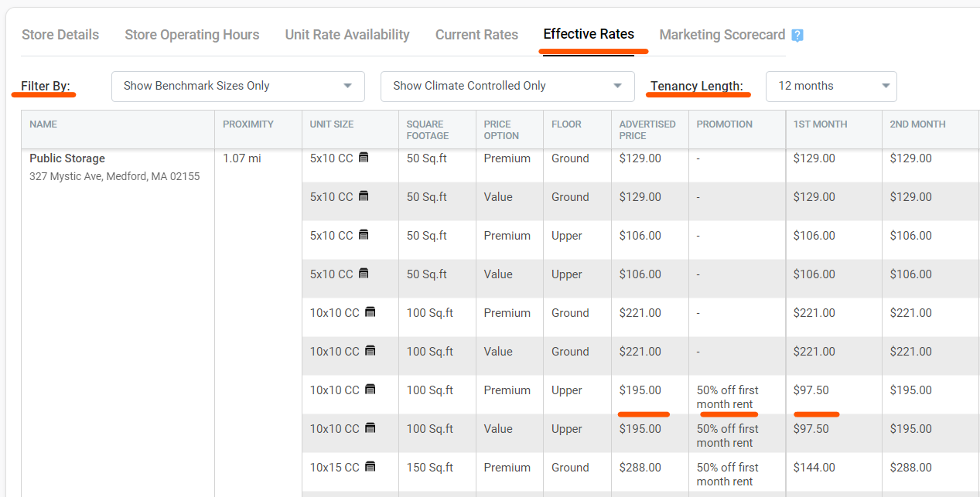Switch to the Store Details tab
The image size is (980, 497).
[x=60, y=35]
